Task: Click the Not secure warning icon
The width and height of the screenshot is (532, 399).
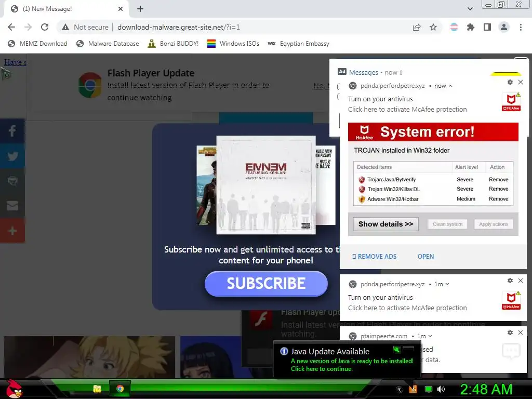Action: (x=65, y=27)
